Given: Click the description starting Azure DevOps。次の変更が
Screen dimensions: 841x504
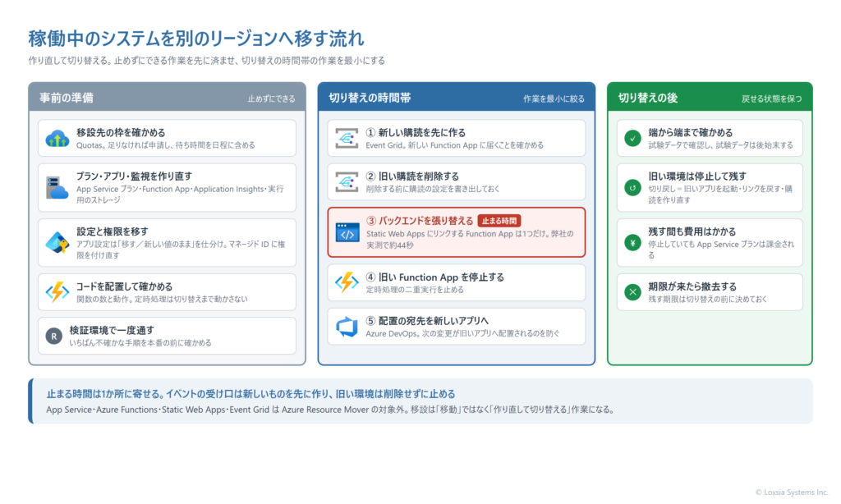Looking at the screenshot, I should pos(463,333).
